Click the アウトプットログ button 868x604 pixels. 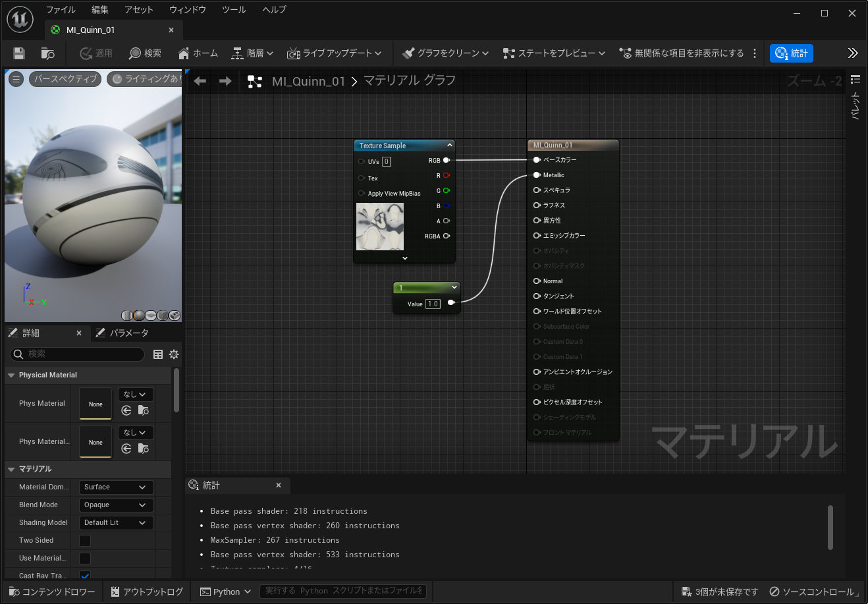[147, 591]
